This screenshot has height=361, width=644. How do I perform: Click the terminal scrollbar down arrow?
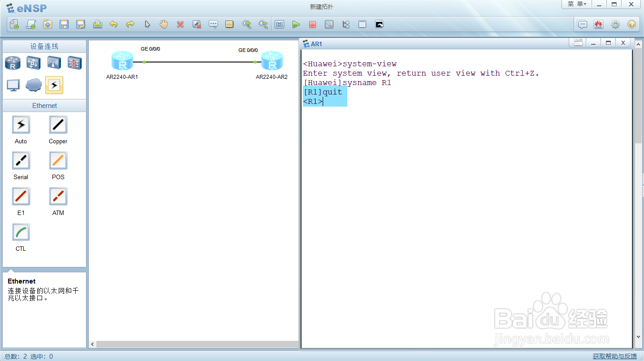[639, 337]
